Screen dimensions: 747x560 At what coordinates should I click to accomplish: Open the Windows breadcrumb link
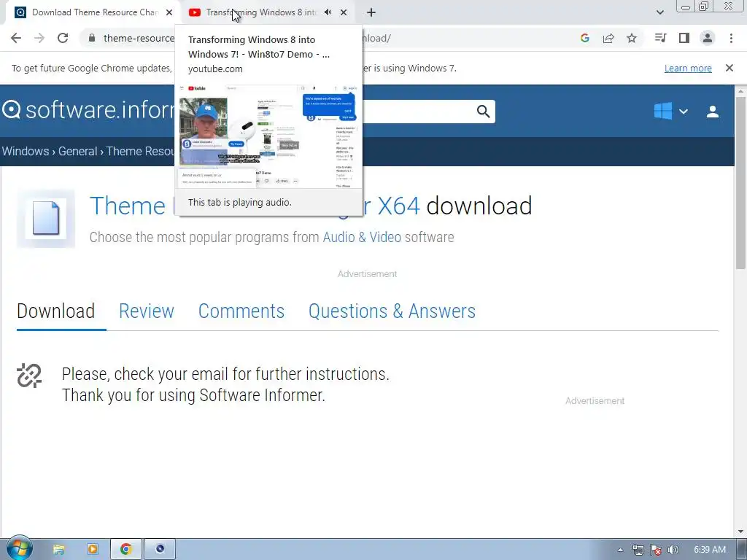(26, 152)
